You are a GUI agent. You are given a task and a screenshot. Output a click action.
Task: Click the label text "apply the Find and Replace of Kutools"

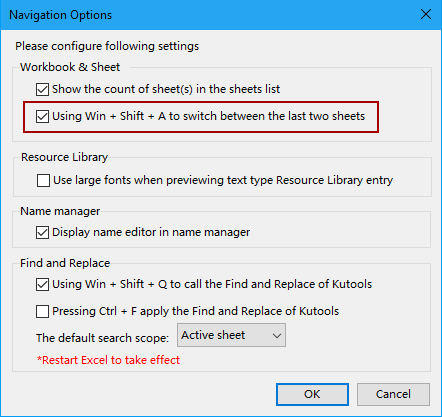[x=239, y=311]
